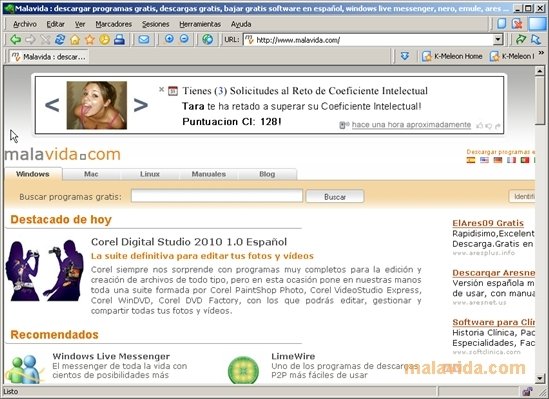Click the Buscar button
The height and width of the screenshot is (399, 549).
[x=335, y=196]
